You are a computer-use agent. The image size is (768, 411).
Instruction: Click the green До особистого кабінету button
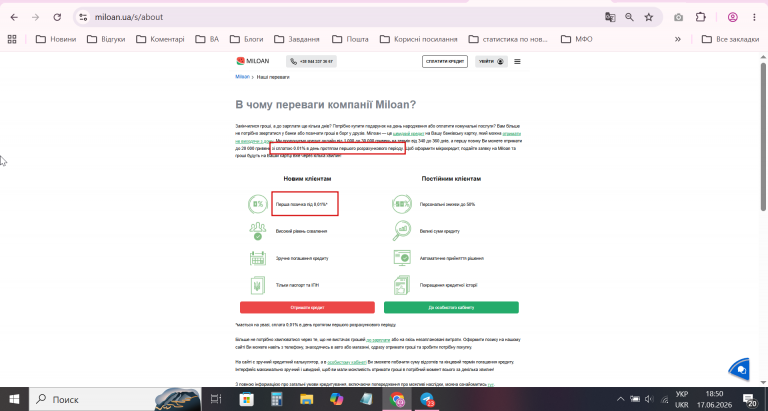[x=451, y=308]
